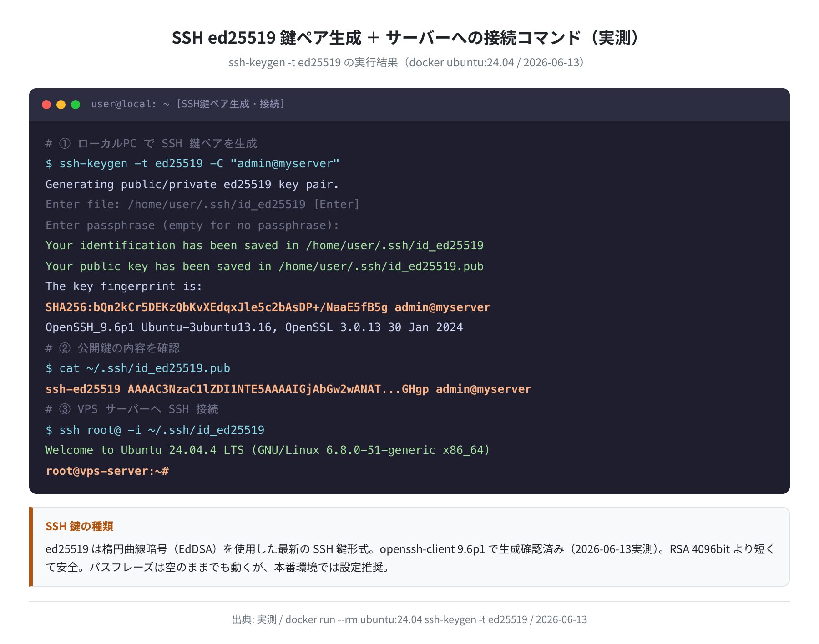Click the terminal title 'user@local: ~ [SSH鍵ペア生成・接続]'
This screenshot has height=644, width=819.
pyautogui.click(x=187, y=104)
